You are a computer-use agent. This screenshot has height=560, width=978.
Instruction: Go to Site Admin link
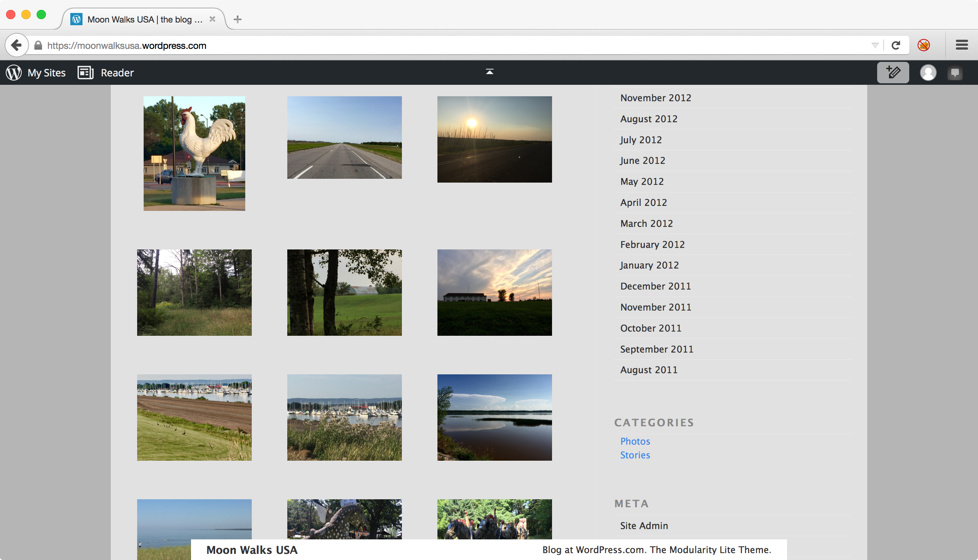pyautogui.click(x=644, y=525)
